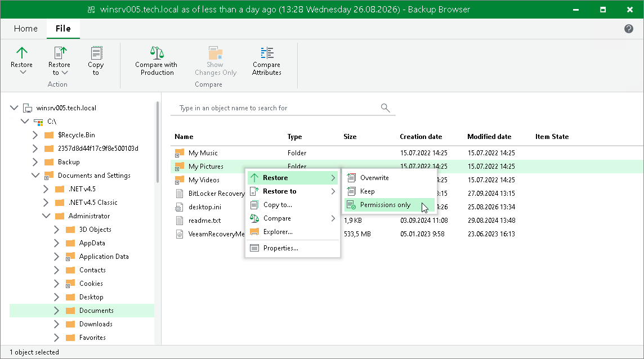Sort by Name column header
This screenshot has width=644, height=359.
coord(184,137)
